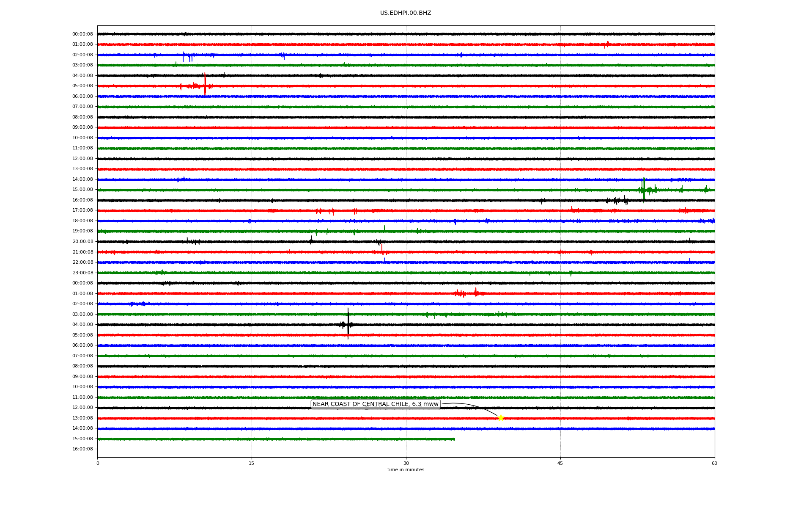Select the 22:00:08 row label
The width and height of the screenshot is (812, 508).
(82, 262)
